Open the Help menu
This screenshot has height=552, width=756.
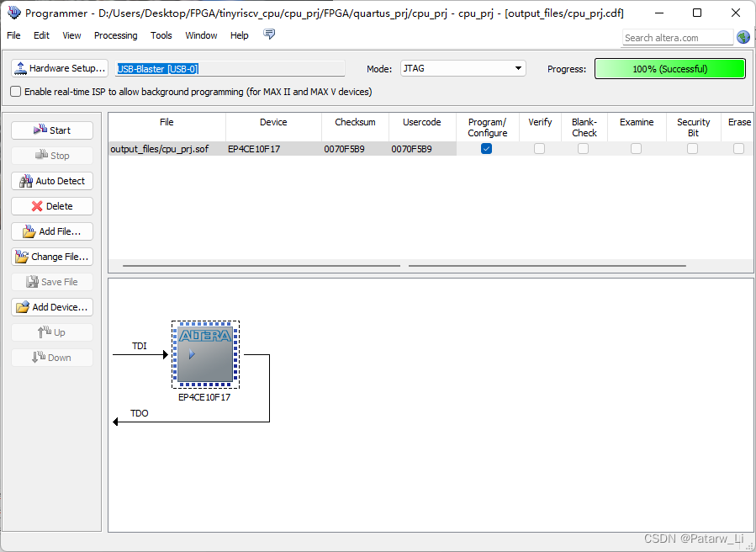(x=239, y=35)
